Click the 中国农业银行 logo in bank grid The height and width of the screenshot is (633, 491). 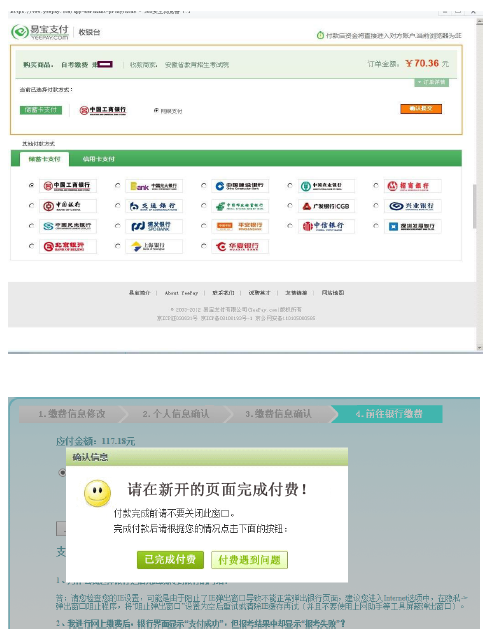pos(326,186)
